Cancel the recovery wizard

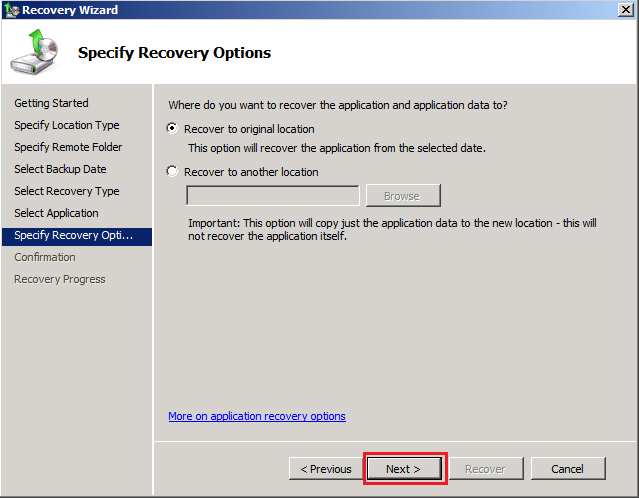[x=567, y=468]
